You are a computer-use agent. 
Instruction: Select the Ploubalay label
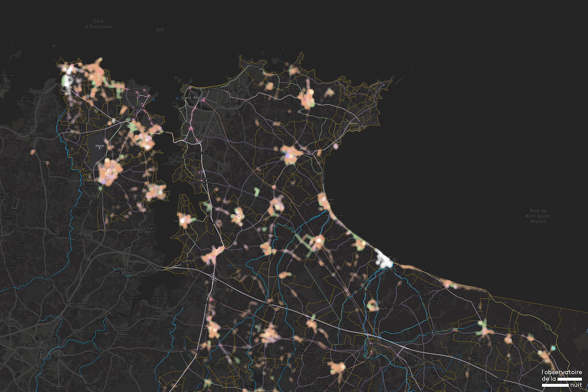[36, 136]
